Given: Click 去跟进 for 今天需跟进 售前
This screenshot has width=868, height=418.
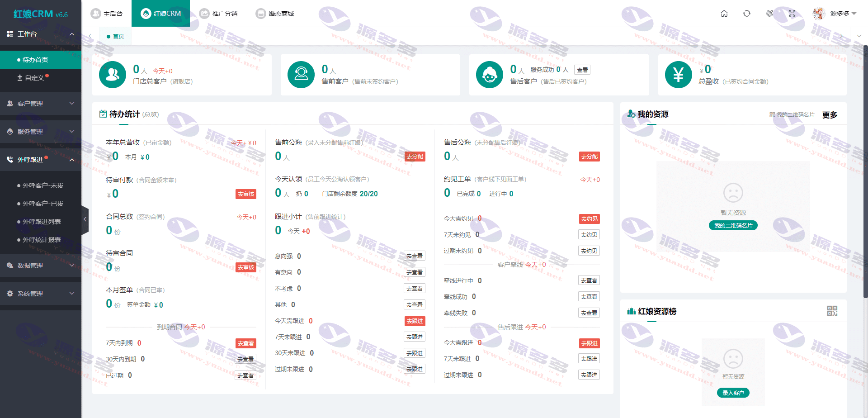Looking at the screenshot, I should point(415,321).
